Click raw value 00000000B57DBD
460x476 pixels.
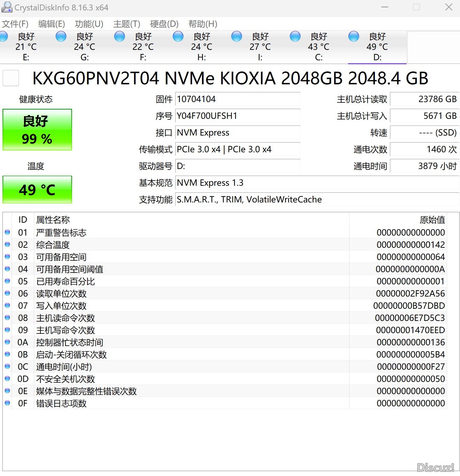409,306
